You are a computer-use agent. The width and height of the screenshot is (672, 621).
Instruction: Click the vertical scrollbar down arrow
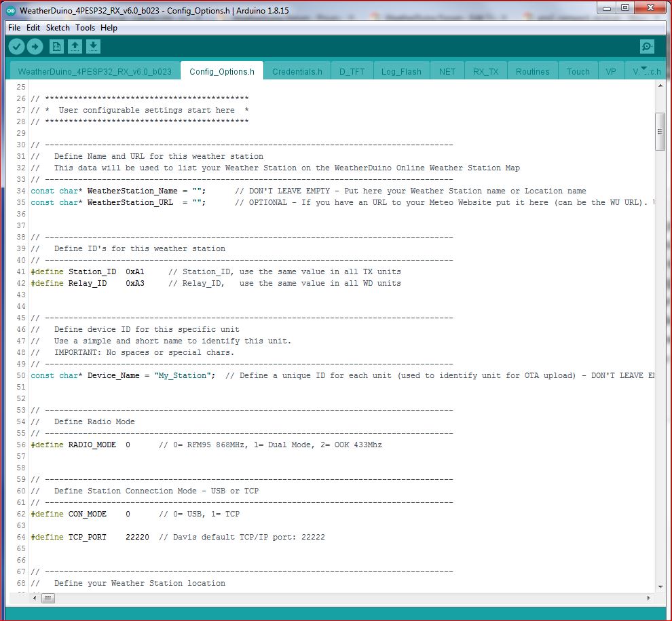(x=660, y=586)
